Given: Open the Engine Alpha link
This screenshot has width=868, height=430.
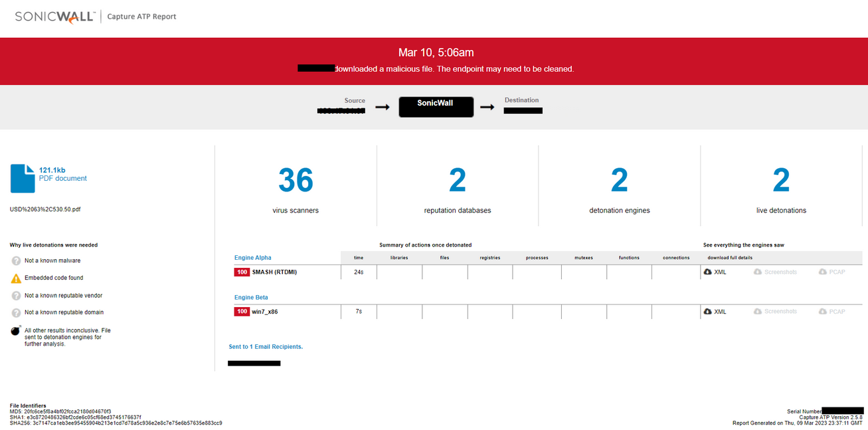Looking at the screenshot, I should coord(253,258).
